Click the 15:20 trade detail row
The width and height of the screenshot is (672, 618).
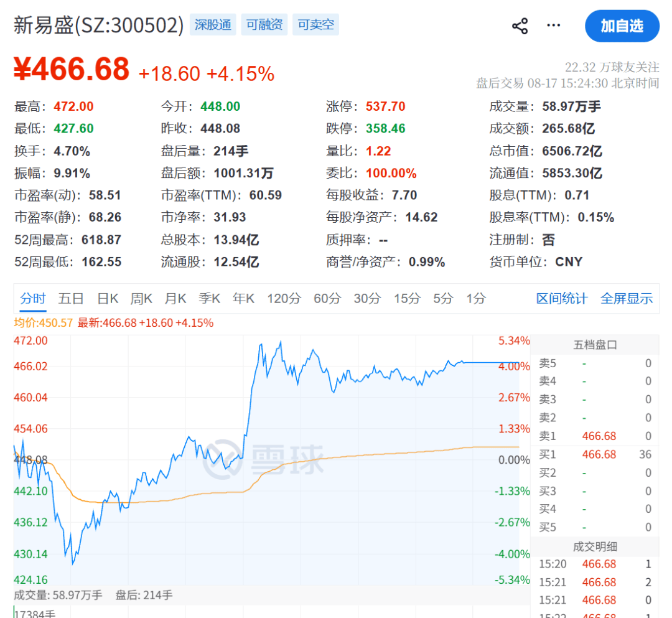[595, 564]
